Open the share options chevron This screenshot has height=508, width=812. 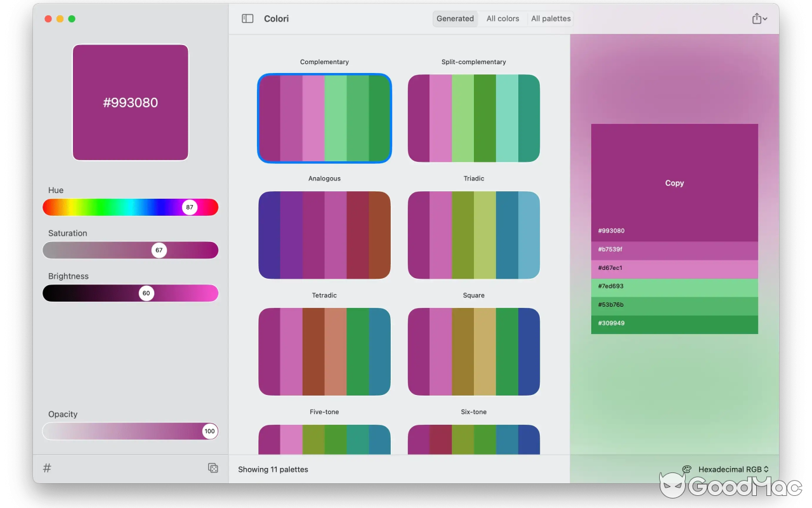click(x=766, y=18)
